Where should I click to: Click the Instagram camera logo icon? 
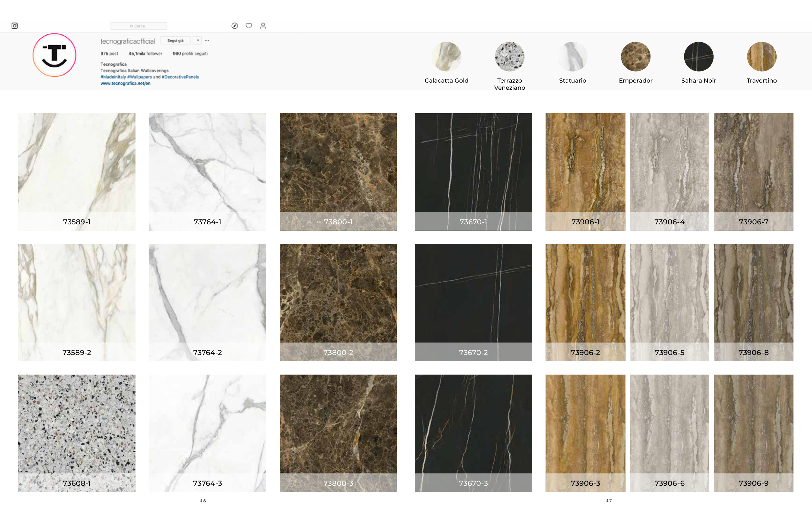[x=15, y=26]
